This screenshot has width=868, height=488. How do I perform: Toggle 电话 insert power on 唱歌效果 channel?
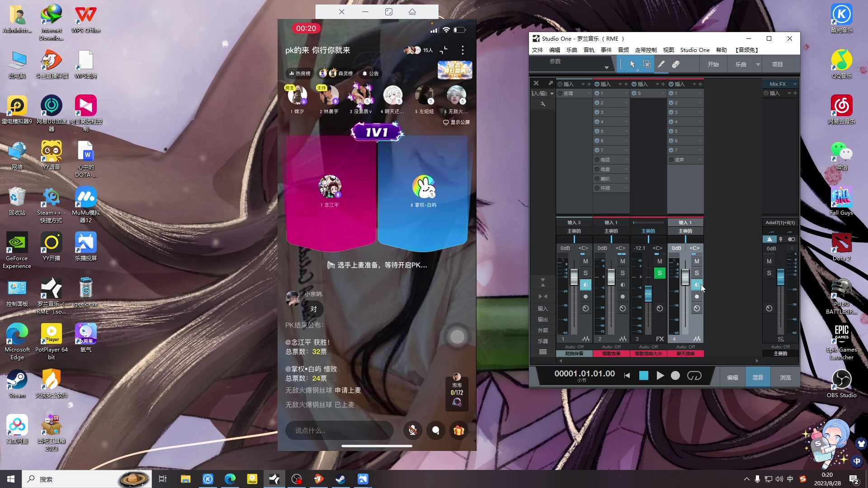click(x=597, y=160)
